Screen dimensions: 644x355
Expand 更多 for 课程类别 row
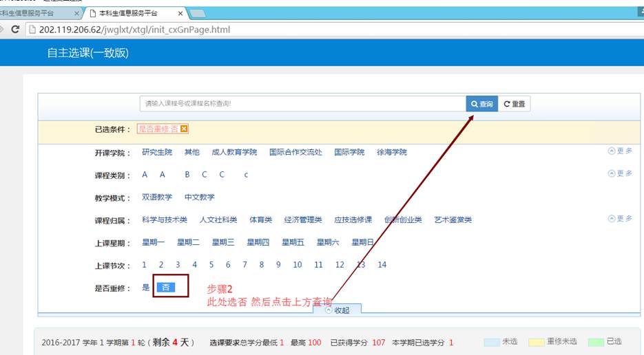click(x=620, y=173)
